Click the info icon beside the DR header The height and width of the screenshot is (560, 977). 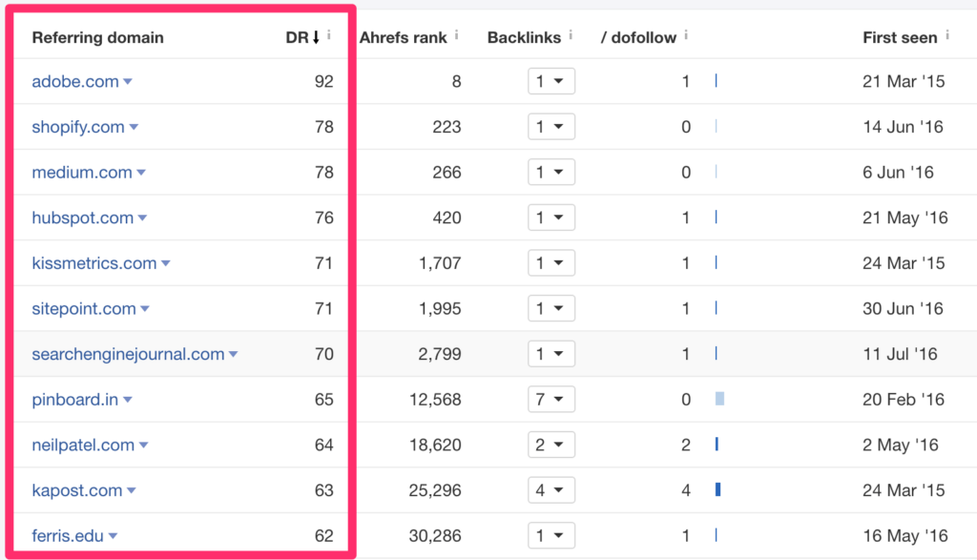tap(329, 35)
